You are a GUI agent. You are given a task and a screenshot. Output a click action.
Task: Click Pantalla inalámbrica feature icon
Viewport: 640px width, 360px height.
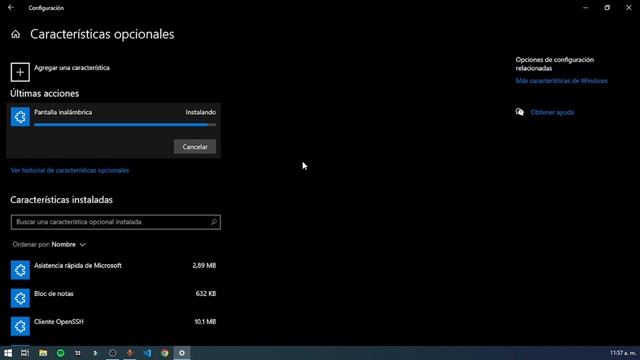coord(20,117)
